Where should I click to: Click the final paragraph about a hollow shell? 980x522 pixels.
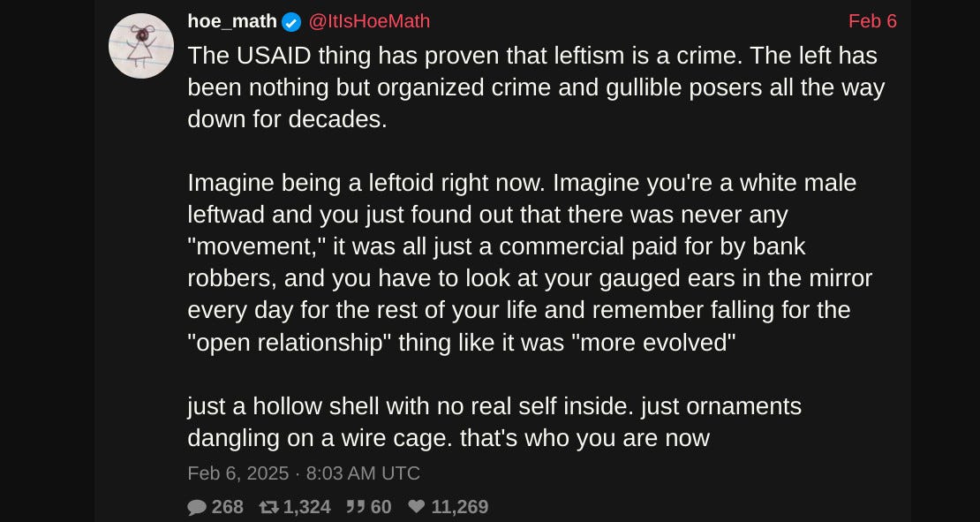click(494, 421)
